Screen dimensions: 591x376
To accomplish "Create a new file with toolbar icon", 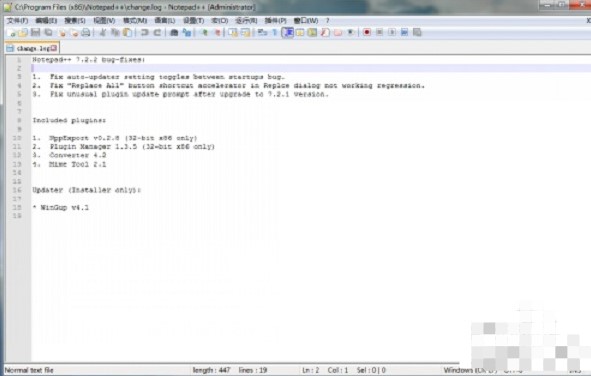I will tap(11, 32).
